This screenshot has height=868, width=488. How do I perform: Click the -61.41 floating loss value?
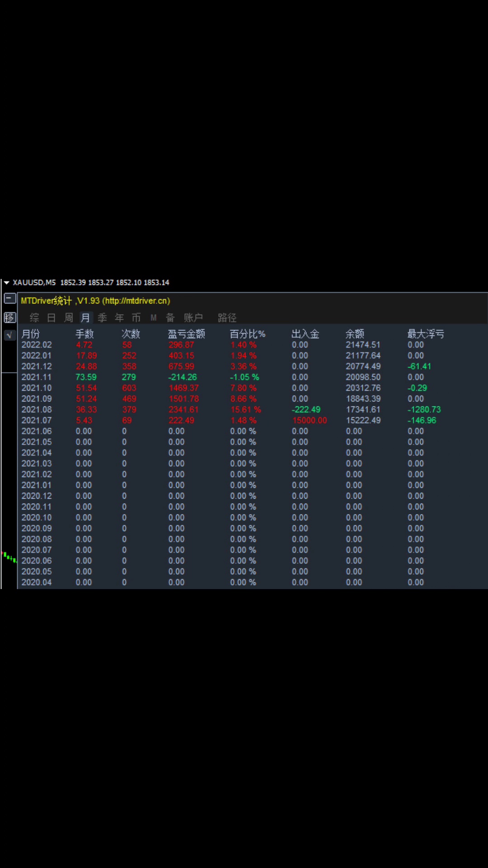(x=419, y=367)
